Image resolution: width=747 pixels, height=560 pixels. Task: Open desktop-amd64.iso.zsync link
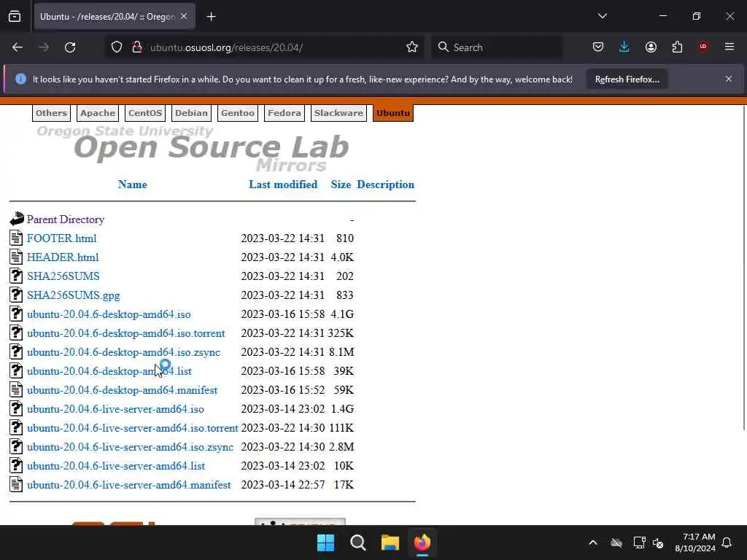coord(123,352)
